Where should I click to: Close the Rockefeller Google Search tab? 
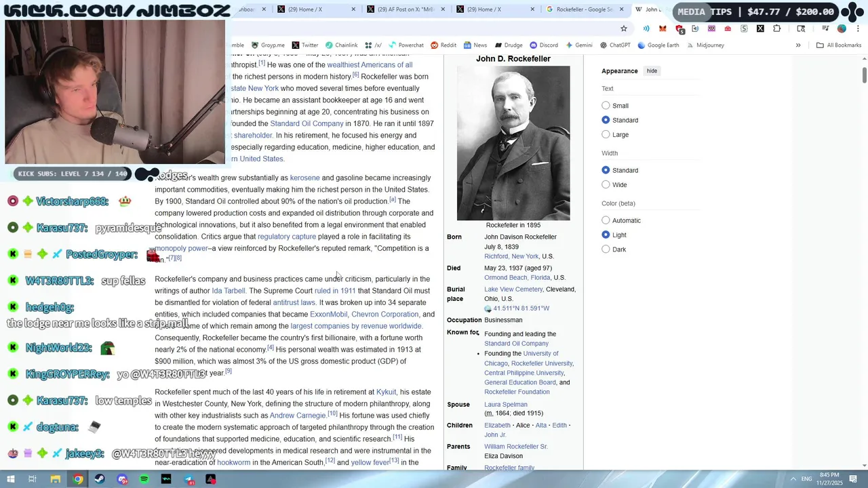622,9
